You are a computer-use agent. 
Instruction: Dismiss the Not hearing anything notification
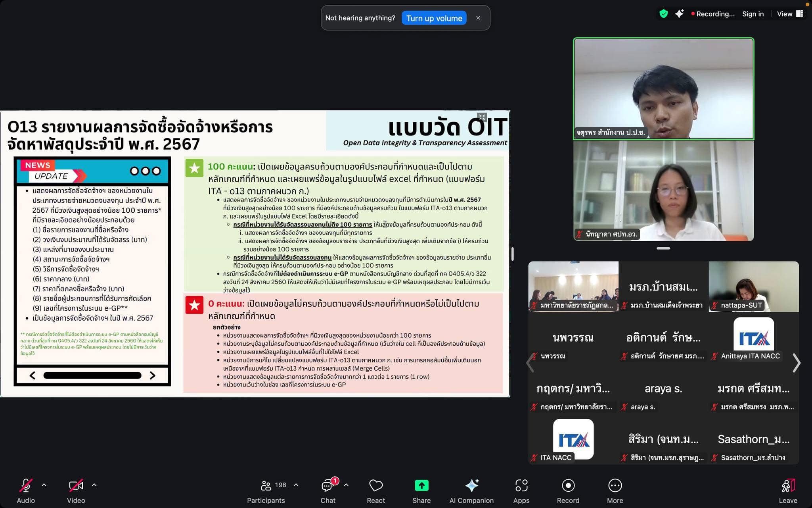pos(478,18)
